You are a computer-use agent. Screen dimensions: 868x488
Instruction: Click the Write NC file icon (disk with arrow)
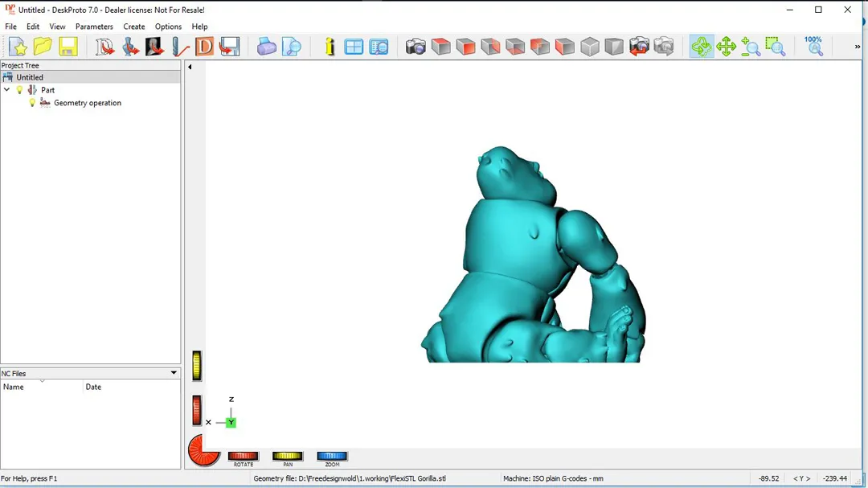point(229,47)
